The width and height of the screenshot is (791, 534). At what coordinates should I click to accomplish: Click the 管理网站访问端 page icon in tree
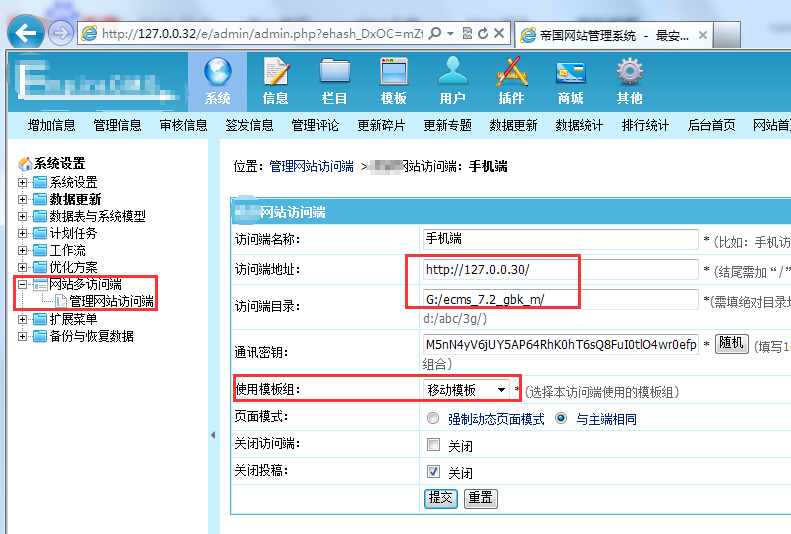point(61,301)
